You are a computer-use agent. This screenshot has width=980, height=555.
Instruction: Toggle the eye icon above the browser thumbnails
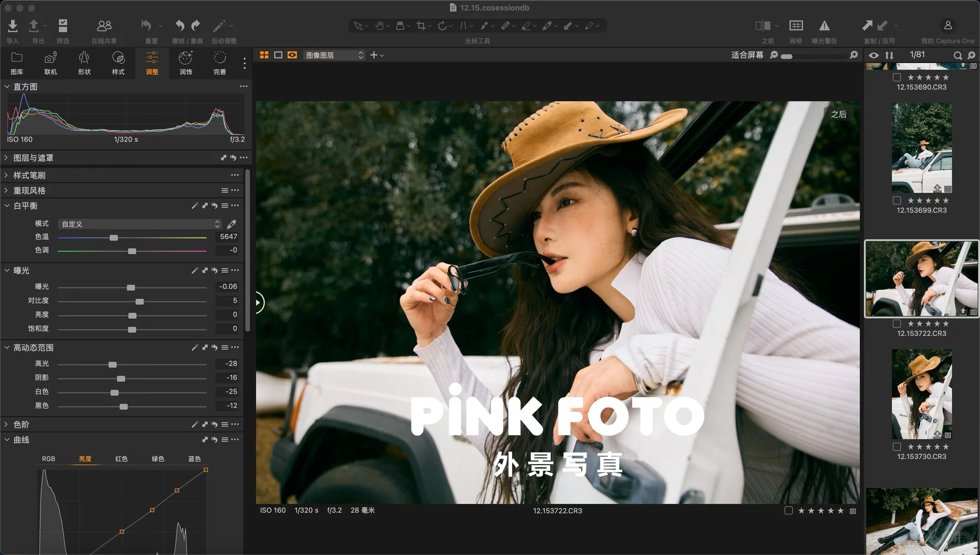873,55
